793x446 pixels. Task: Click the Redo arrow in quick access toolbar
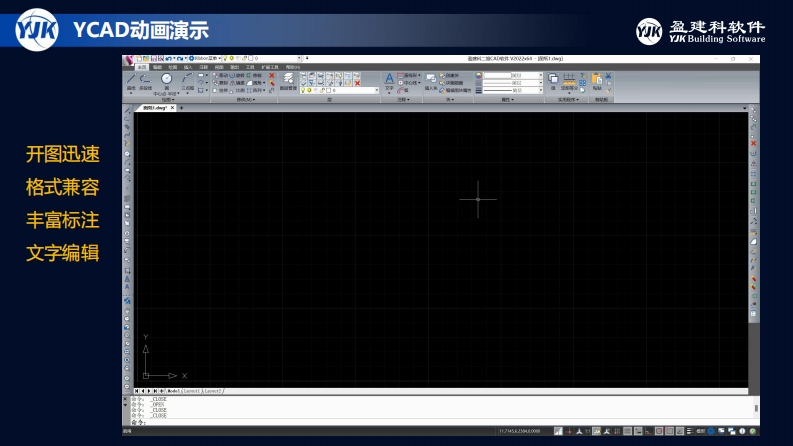click(180, 58)
